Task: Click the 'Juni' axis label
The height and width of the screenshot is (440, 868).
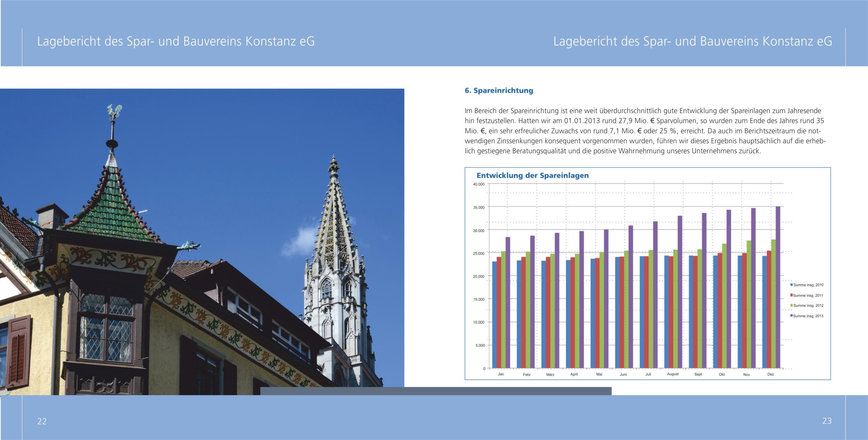Action: (623, 374)
